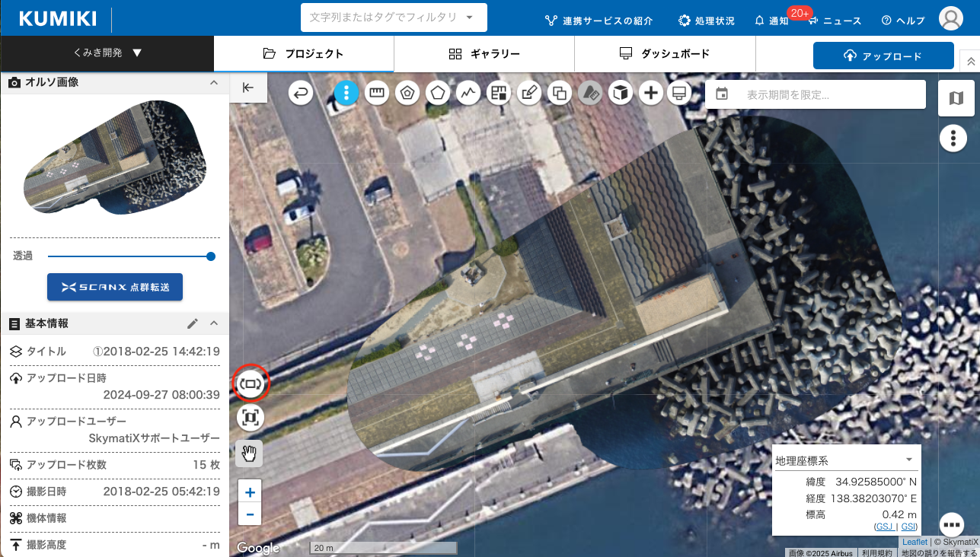Click the アップロード button
Viewport: 980px width, 557px height.
coord(883,56)
